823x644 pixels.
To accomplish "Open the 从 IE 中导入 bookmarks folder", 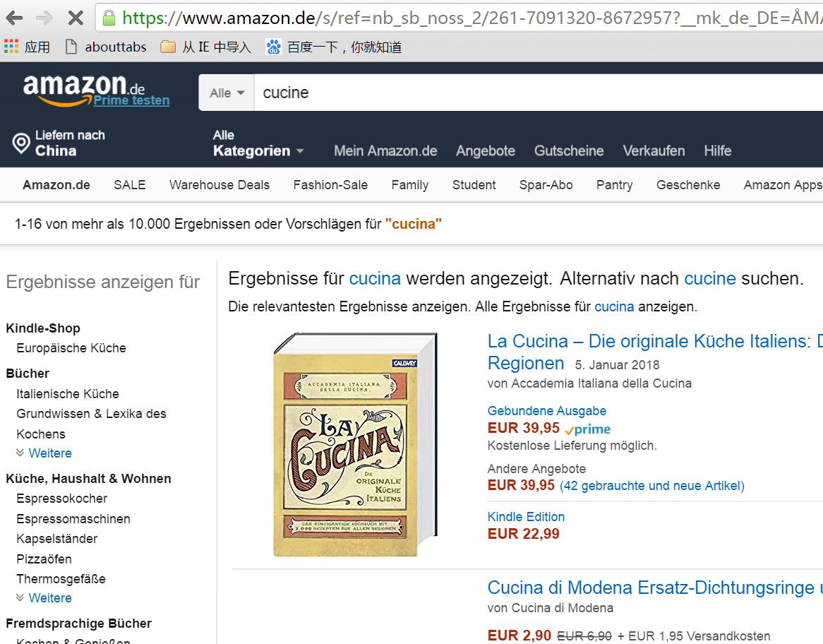I will [x=206, y=47].
